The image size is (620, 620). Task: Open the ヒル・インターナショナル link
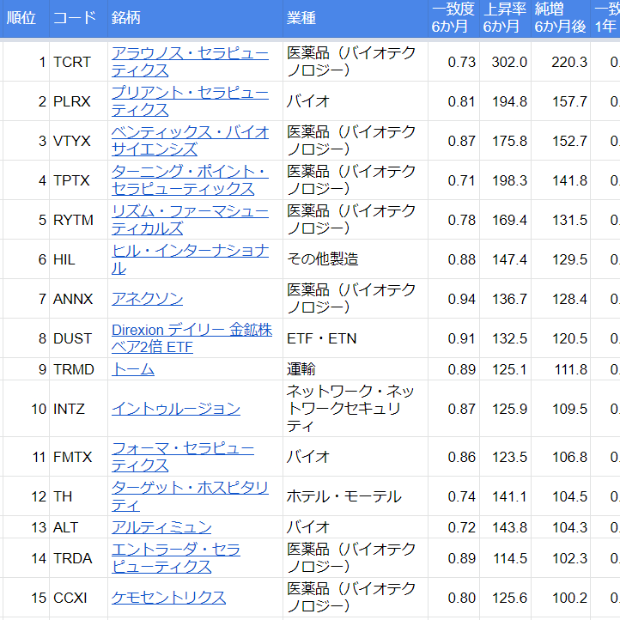click(190, 259)
